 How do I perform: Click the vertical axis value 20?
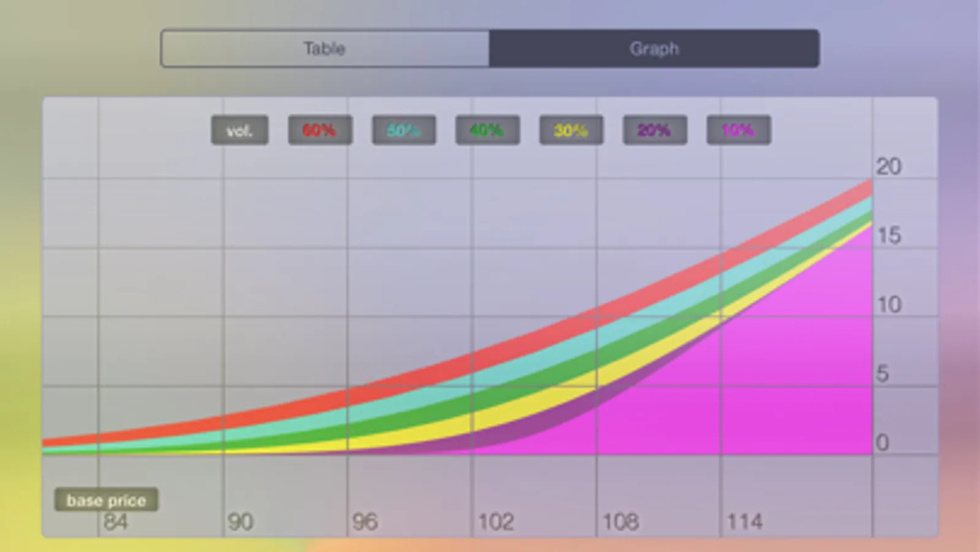click(889, 167)
